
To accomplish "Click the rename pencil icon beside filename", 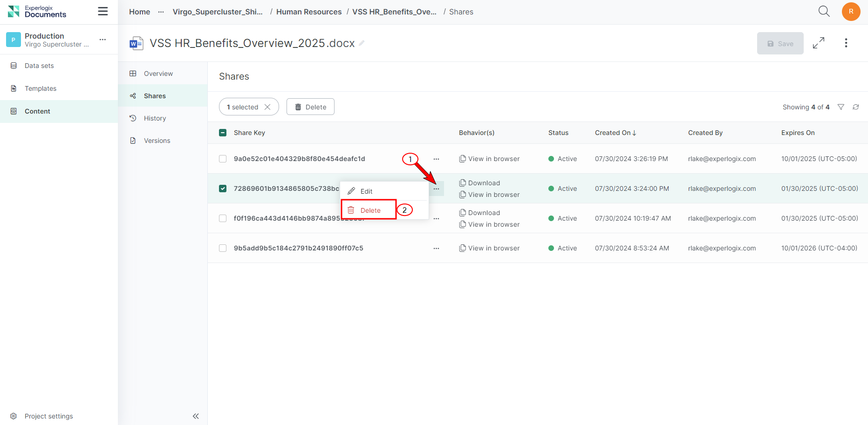I will (x=362, y=43).
